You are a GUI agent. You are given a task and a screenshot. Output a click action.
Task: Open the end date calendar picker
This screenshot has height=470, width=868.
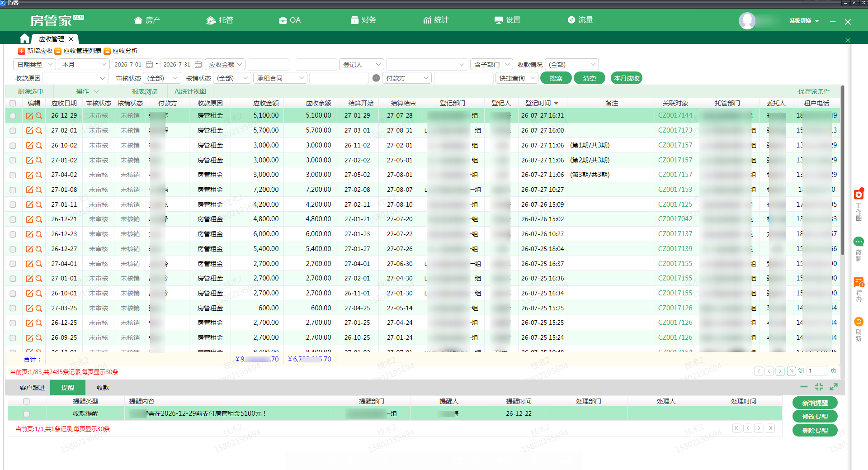[198, 65]
